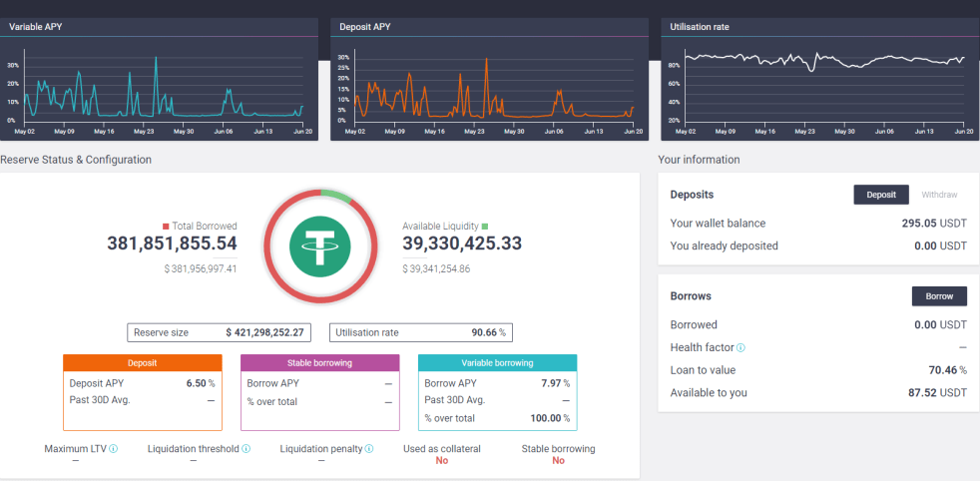980x481 pixels.
Task: Click the Utilisation rate 90.66 % box
Action: (421, 332)
